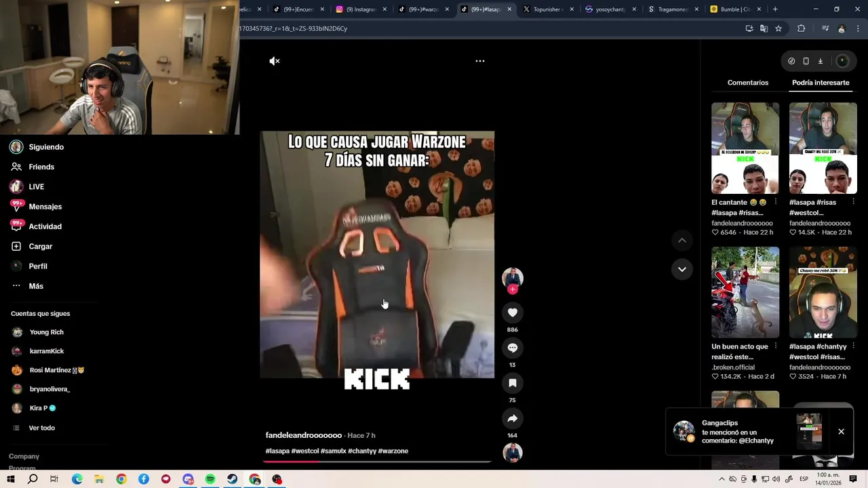Open comments via the speech bubble icon
The image size is (868, 488).
click(x=513, y=348)
